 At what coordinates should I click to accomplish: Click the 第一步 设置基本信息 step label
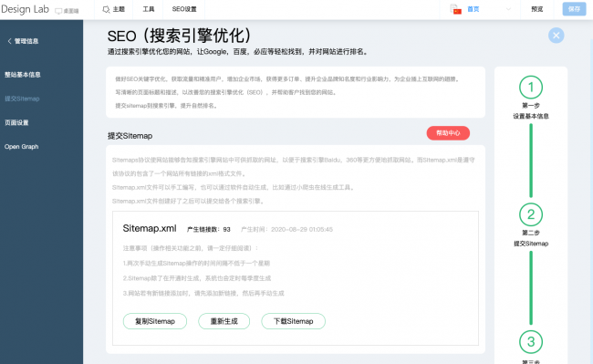coord(531,110)
